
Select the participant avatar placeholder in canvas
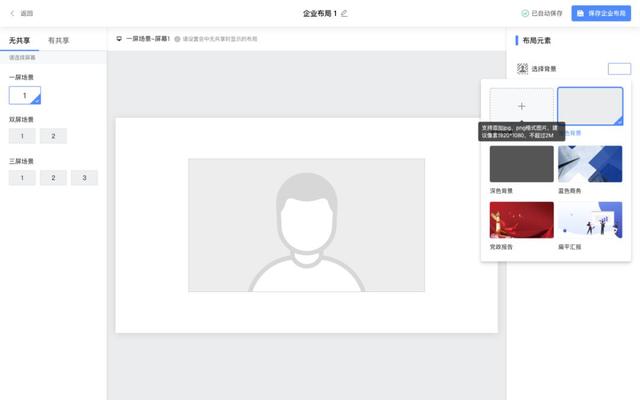pyautogui.click(x=307, y=225)
